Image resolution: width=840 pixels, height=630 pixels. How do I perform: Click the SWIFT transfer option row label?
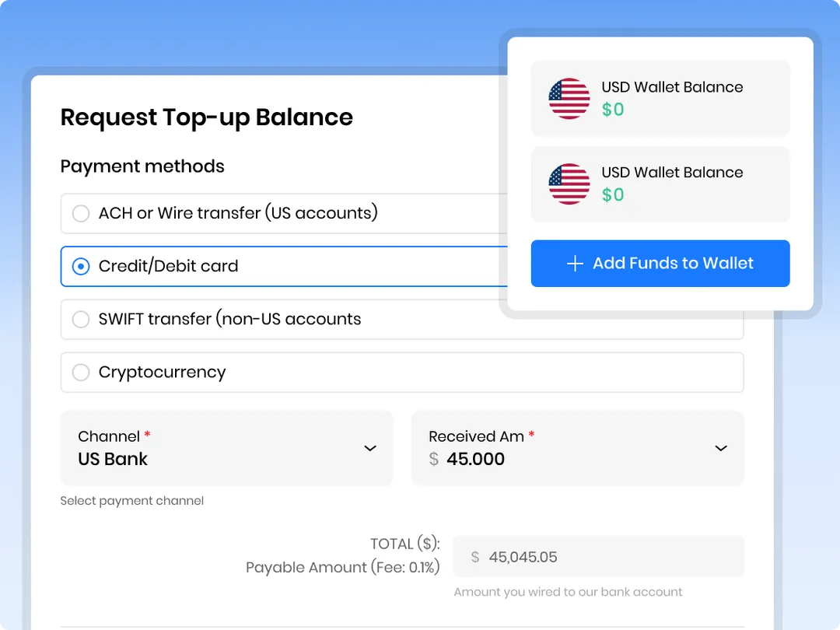(x=229, y=320)
